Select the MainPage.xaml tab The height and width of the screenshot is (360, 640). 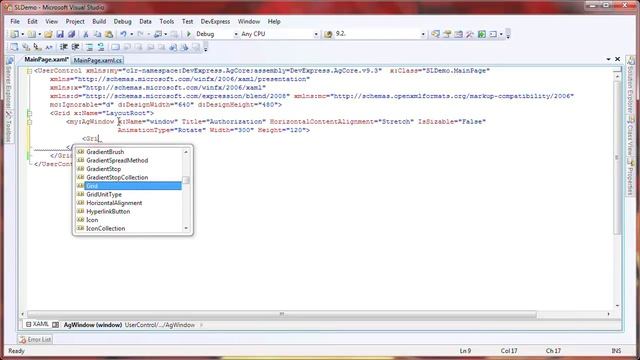click(x=46, y=60)
